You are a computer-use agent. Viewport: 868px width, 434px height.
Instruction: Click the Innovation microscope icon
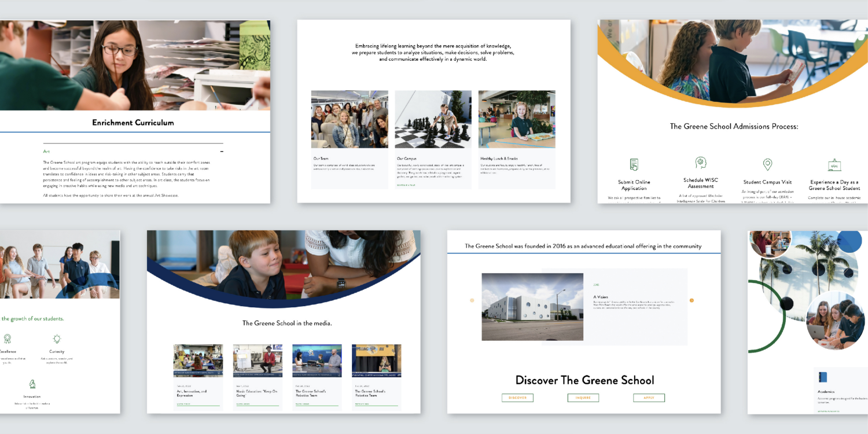coord(32,384)
